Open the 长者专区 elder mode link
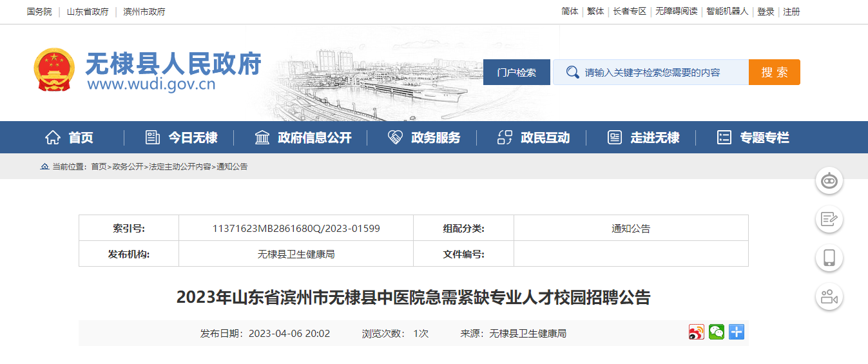Screen dimensions: 868x364 (x=630, y=12)
